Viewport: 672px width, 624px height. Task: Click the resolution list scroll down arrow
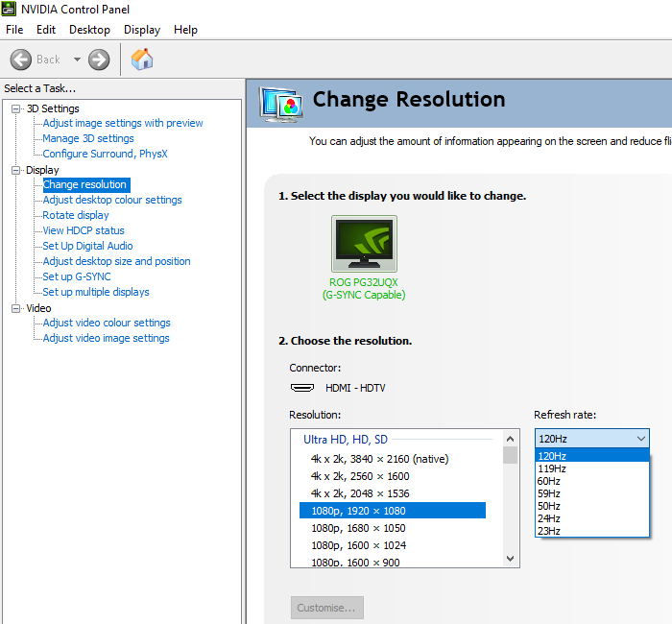(510, 559)
